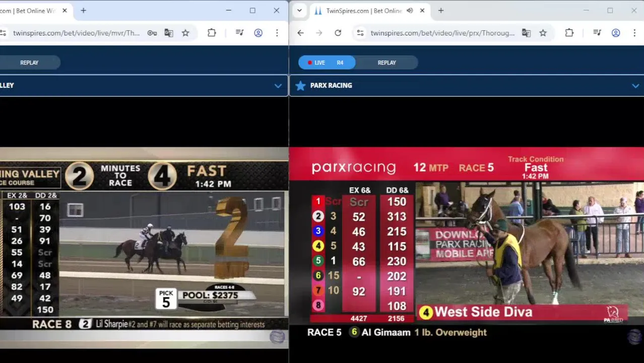Click the left window's twinspires.com/bet/video/live/mvr URL
This screenshot has width=644, height=363.
point(76,33)
